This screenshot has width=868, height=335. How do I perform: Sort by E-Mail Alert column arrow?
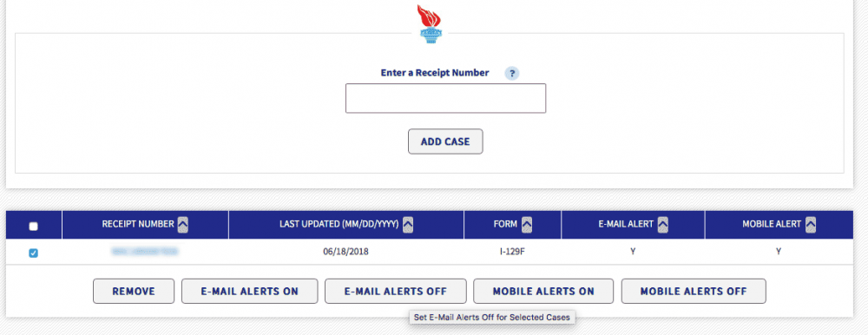662,225
